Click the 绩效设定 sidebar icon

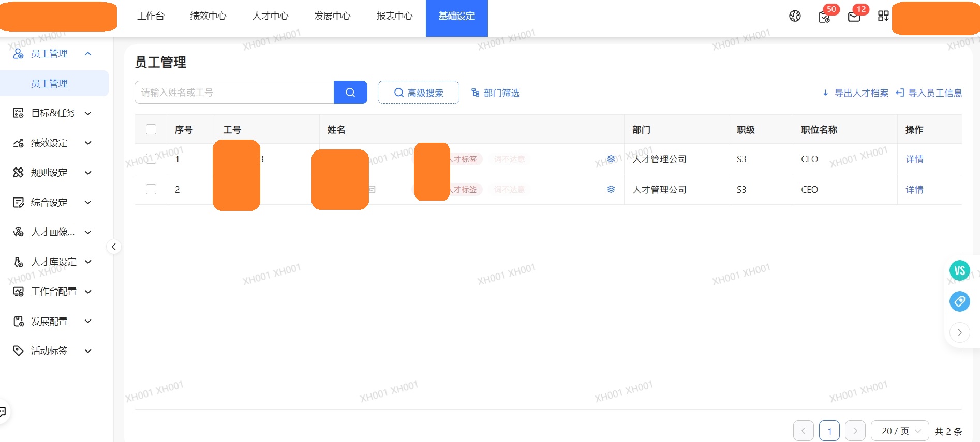click(x=18, y=143)
